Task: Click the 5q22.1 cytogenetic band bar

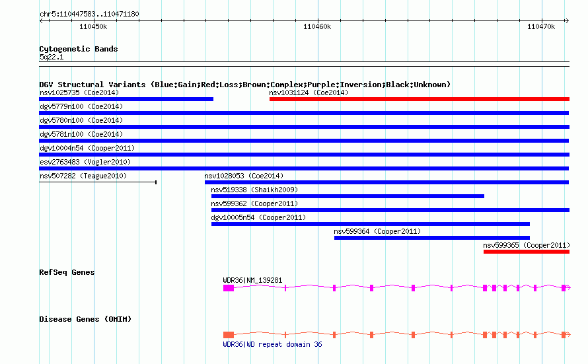Action: coord(304,64)
